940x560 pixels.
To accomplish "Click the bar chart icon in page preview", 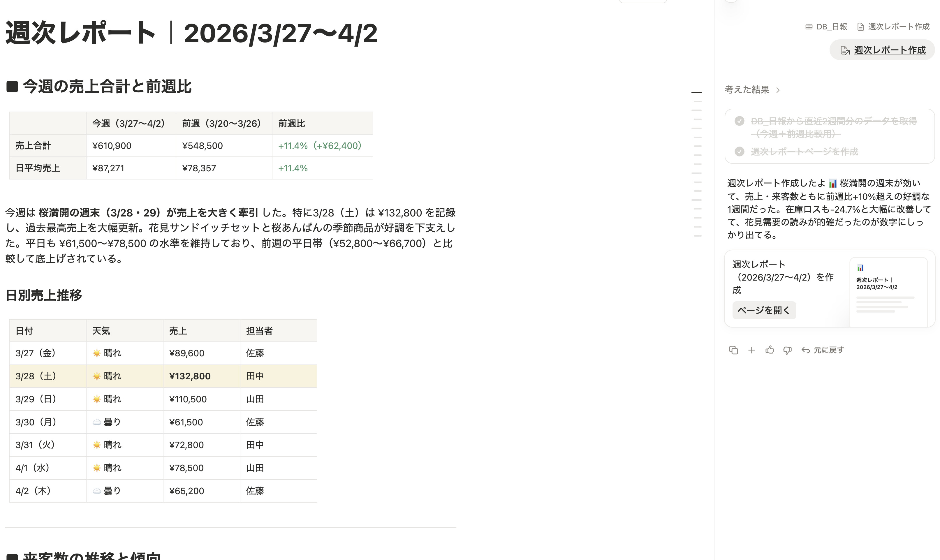I will 860,268.
